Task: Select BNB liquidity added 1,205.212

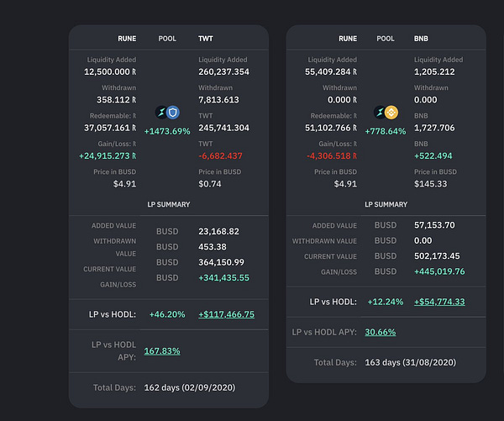Action: coord(434,71)
